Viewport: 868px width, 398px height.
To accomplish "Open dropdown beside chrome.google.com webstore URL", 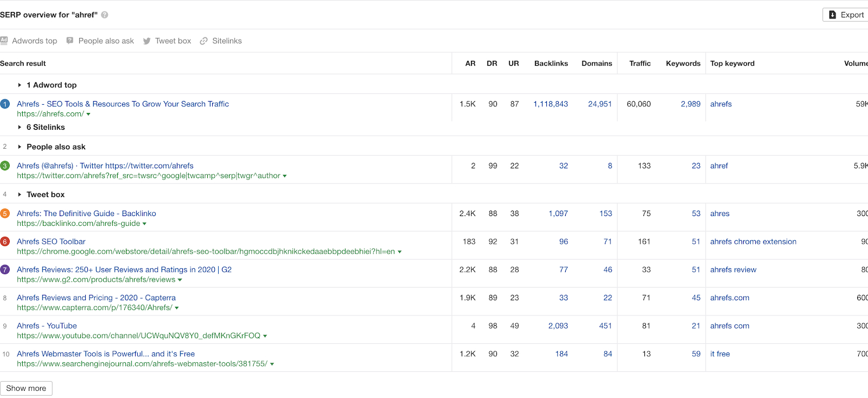I will (x=400, y=252).
